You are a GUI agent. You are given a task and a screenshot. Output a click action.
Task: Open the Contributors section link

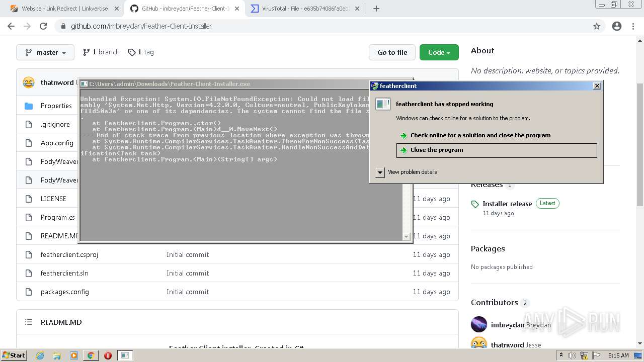pos(495,303)
